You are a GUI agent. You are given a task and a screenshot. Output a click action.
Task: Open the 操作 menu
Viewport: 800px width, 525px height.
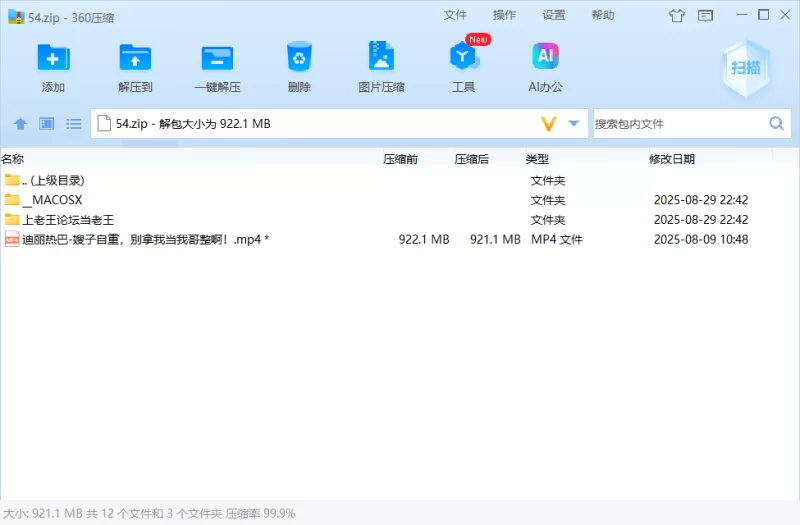pos(504,15)
